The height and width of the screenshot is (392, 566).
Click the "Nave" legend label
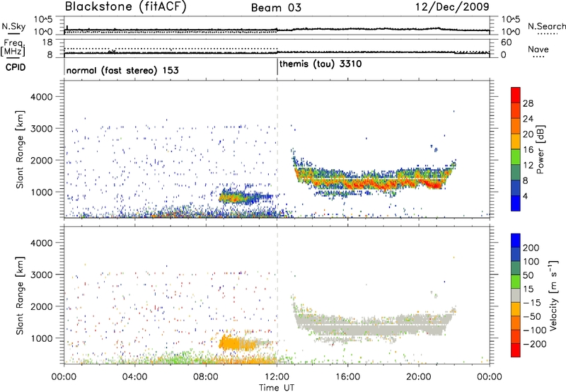click(538, 49)
